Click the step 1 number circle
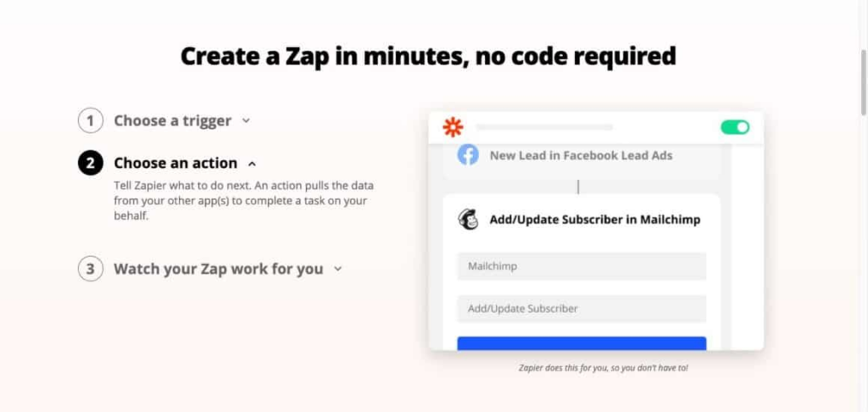The image size is (868, 412). click(x=90, y=120)
